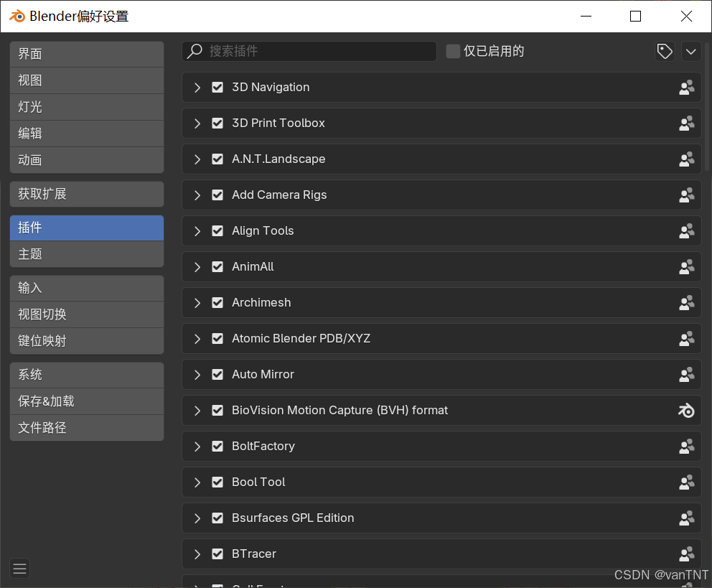Open the add-on tags filter icon

coord(665,51)
